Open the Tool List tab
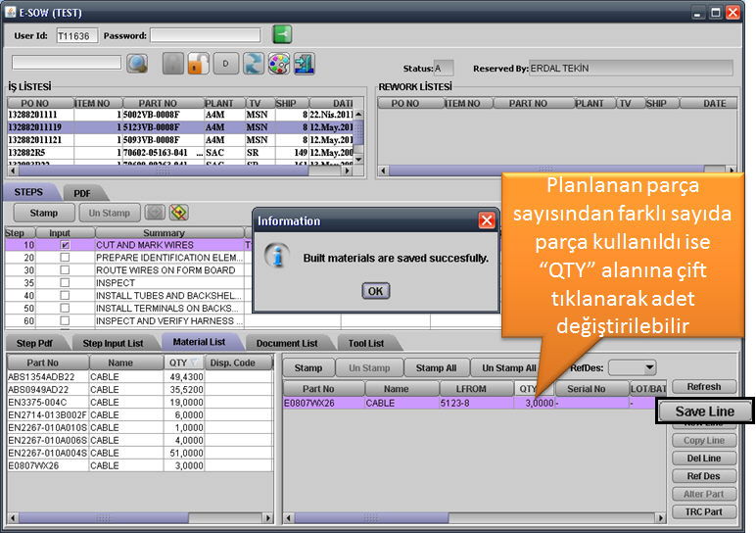The height and width of the screenshot is (533, 756). click(x=366, y=344)
